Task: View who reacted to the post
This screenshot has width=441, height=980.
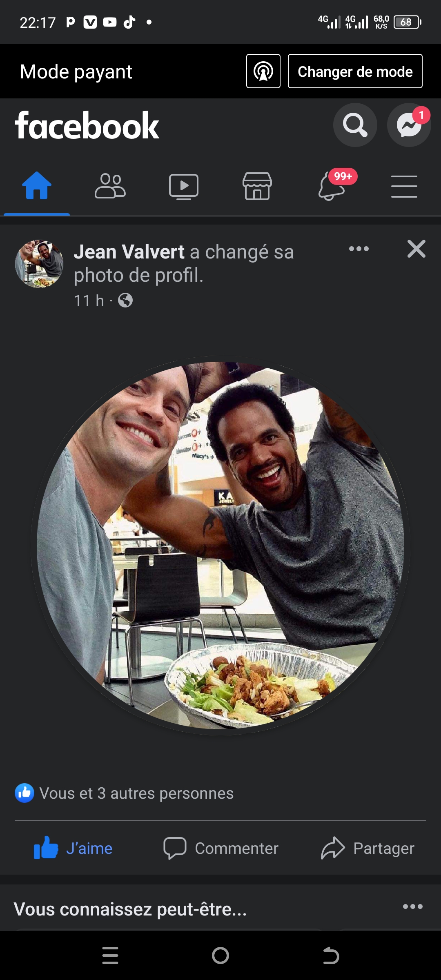Action: 125,793
